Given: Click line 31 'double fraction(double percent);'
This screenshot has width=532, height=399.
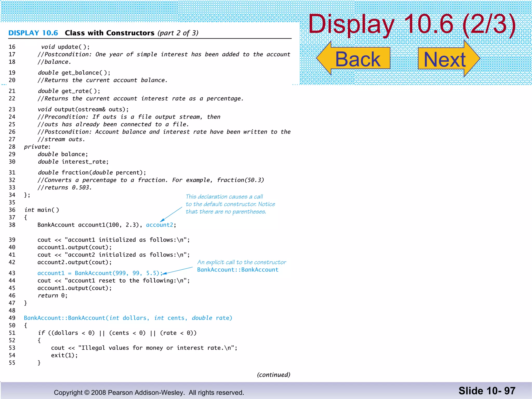Looking at the screenshot, I should tap(92, 173).
